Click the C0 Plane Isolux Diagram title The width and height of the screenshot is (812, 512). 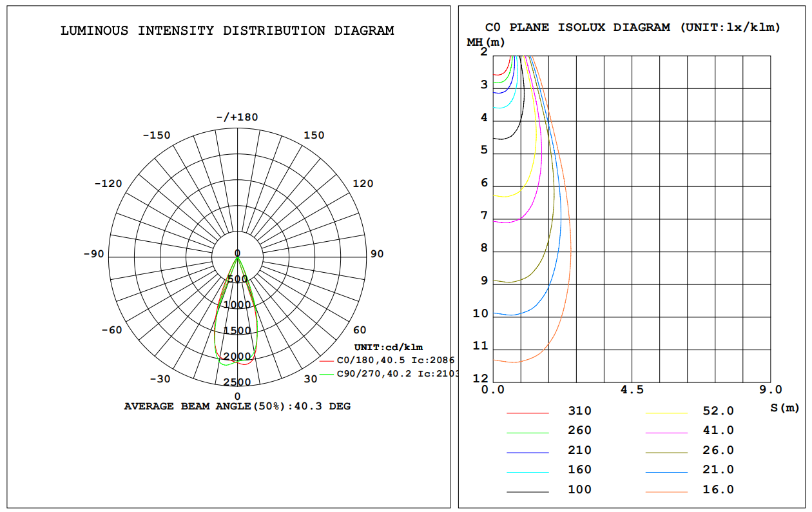point(632,27)
